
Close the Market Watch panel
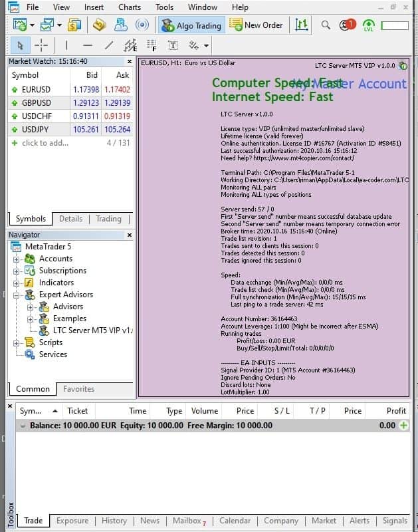pyautogui.click(x=129, y=61)
